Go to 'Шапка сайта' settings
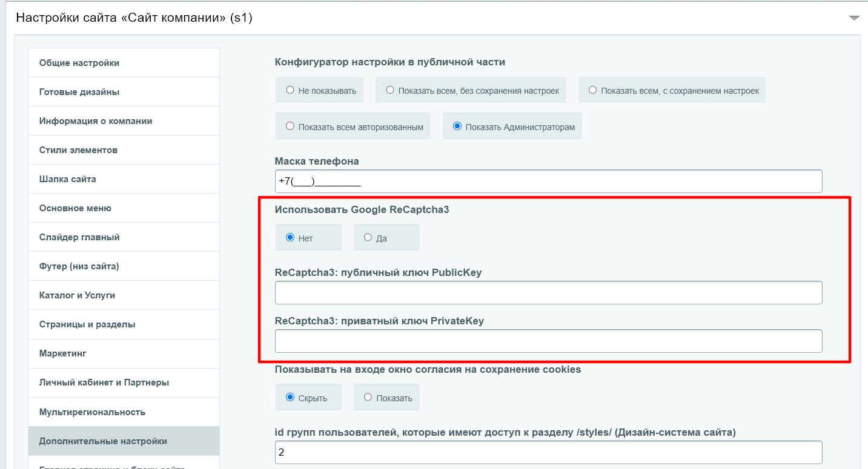 tap(68, 179)
